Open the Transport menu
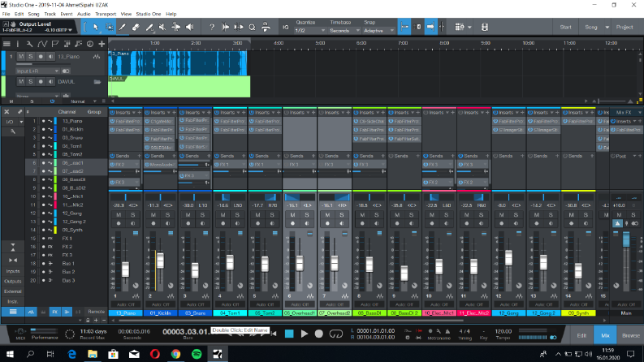Viewport: 644px width, 362px height. [106, 14]
